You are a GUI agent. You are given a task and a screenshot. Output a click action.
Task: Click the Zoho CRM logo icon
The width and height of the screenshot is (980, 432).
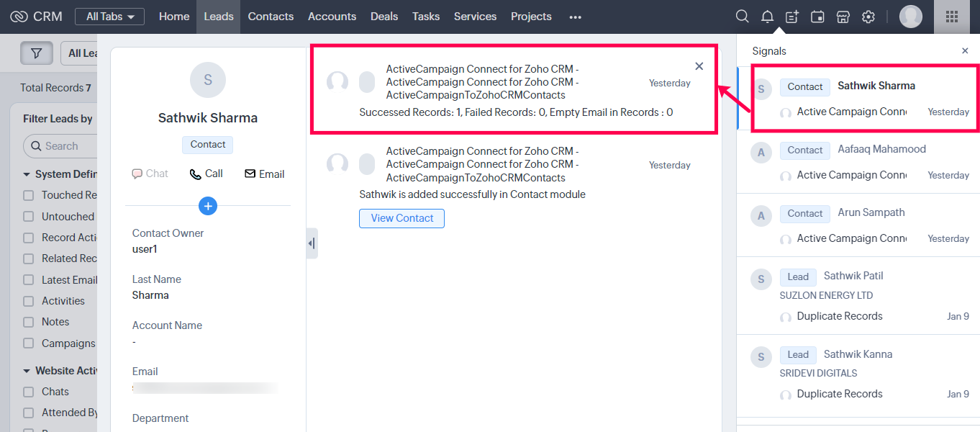click(x=19, y=17)
